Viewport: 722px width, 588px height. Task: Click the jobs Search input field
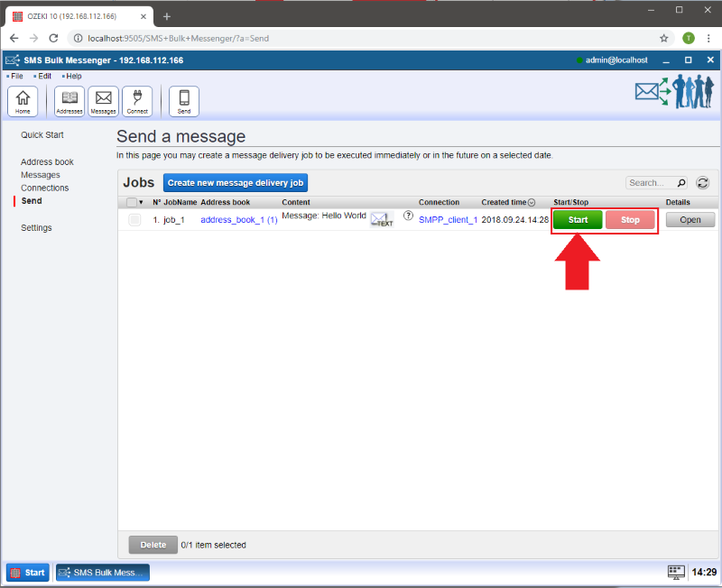click(x=649, y=183)
